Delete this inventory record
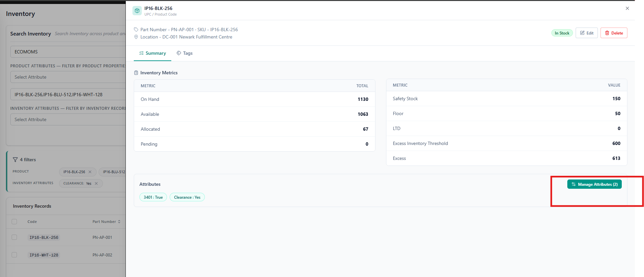Image resolution: width=644 pixels, height=277 pixels. [614, 33]
